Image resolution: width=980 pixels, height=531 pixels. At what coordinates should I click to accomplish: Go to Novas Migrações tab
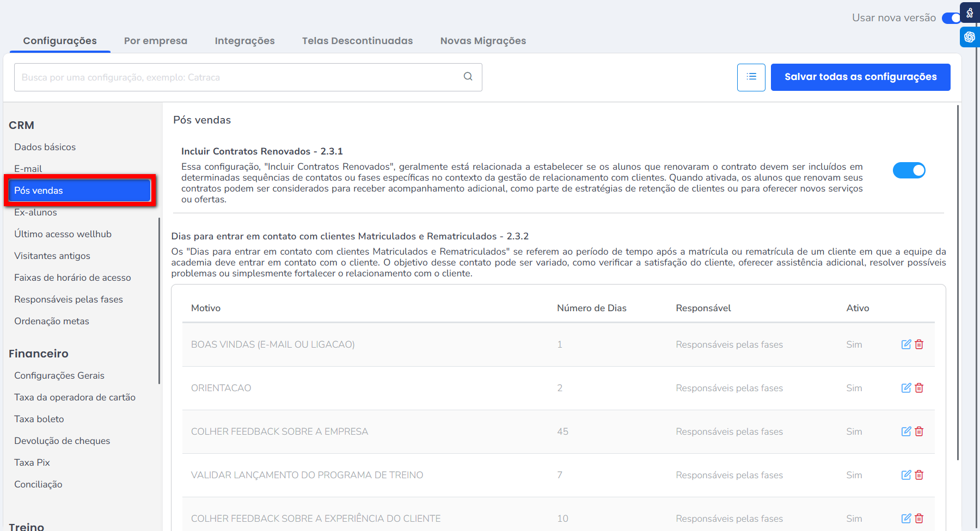[x=483, y=41]
